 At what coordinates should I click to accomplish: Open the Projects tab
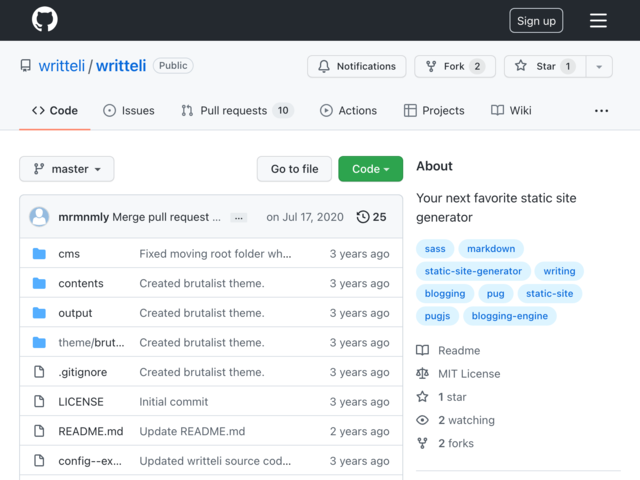pos(434,111)
